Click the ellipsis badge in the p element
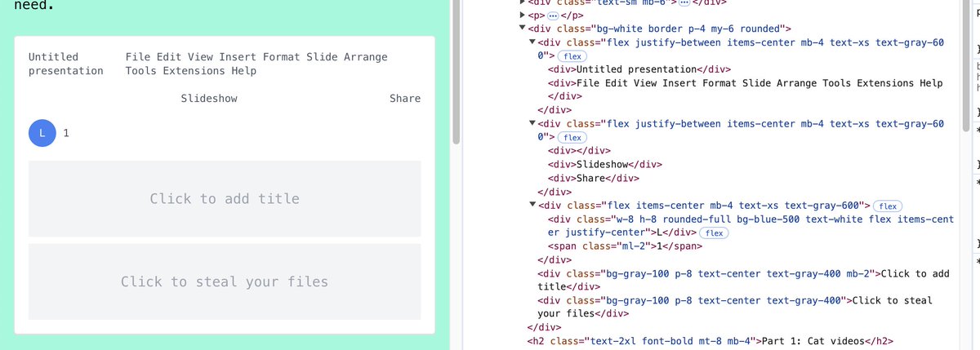Image resolution: width=980 pixels, height=350 pixels. (x=553, y=16)
